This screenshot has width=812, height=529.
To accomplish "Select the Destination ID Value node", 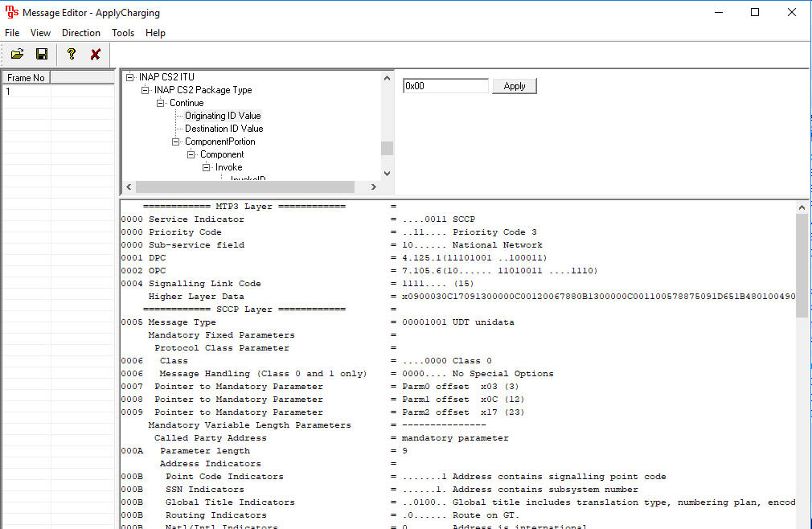I will [x=222, y=128].
